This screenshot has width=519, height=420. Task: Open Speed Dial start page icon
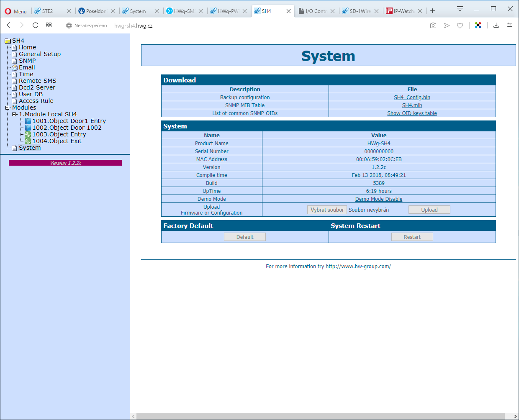coord(49,26)
